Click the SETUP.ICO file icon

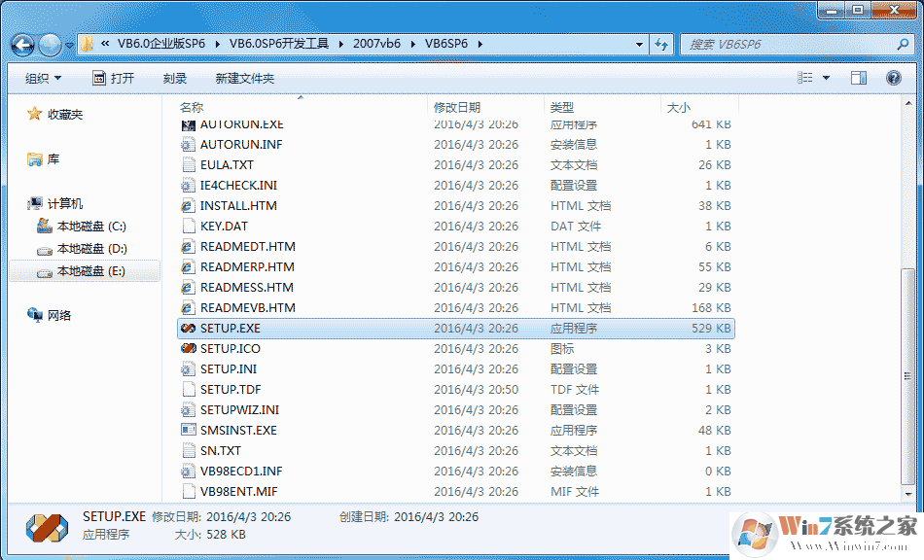click(187, 348)
